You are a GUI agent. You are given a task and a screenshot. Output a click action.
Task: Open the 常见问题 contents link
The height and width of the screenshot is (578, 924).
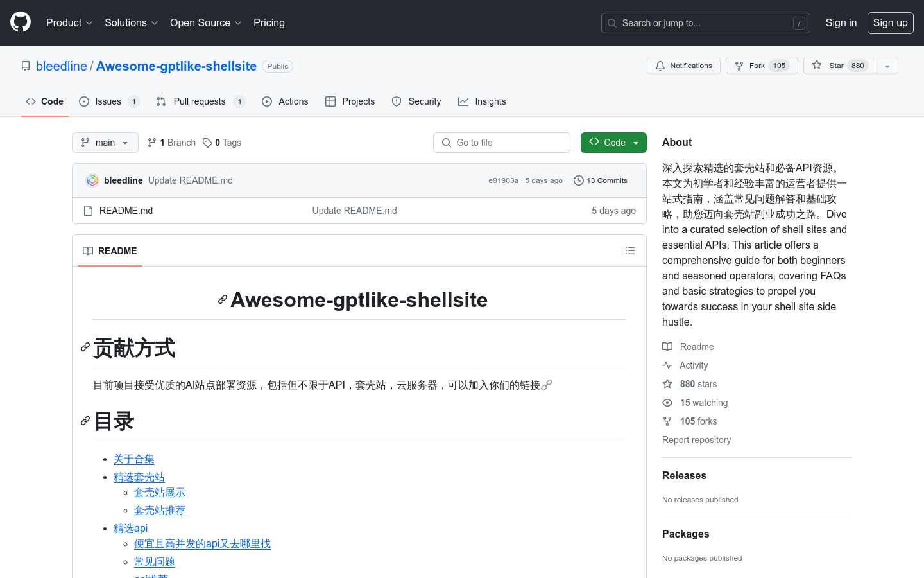pos(155,562)
